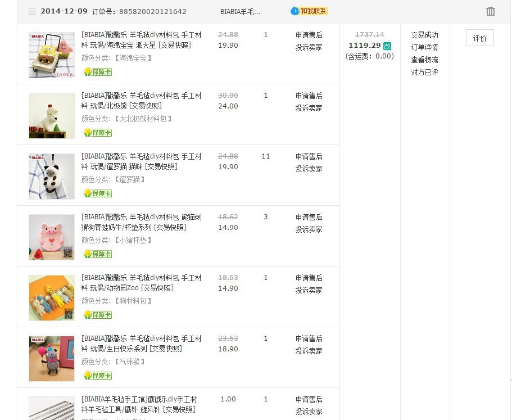
Task: Click 投诉卖家 for the polar bear item
Action: click(x=309, y=108)
